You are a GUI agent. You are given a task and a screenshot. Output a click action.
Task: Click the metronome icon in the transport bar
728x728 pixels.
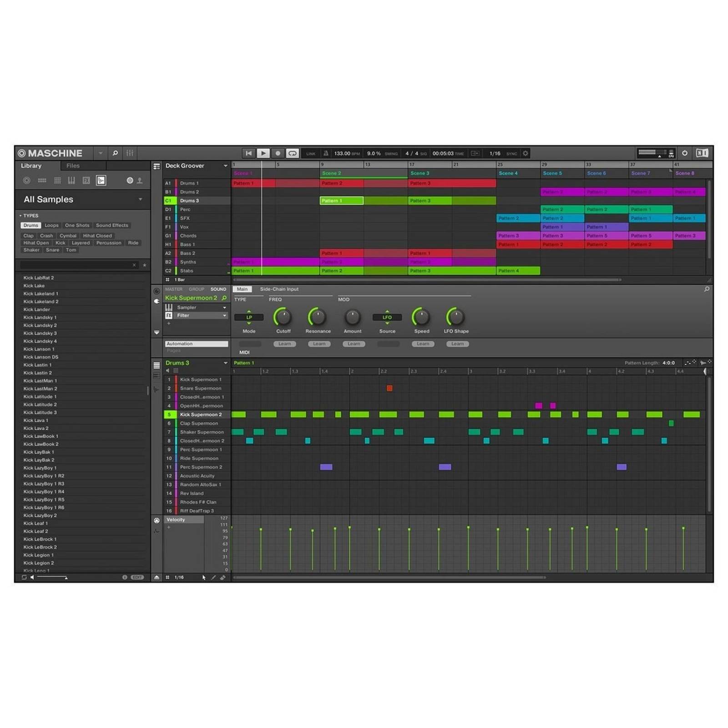pyautogui.click(x=326, y=153)
